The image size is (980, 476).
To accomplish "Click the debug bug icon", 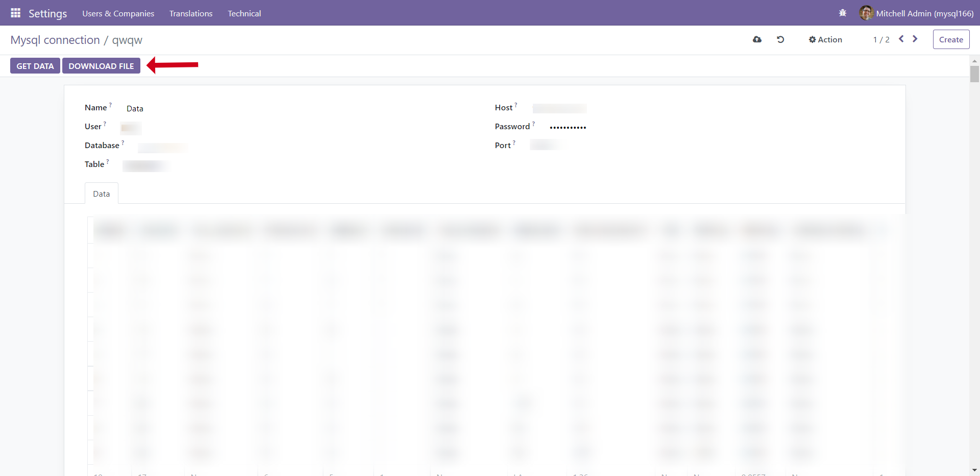I will coord(843,13).
